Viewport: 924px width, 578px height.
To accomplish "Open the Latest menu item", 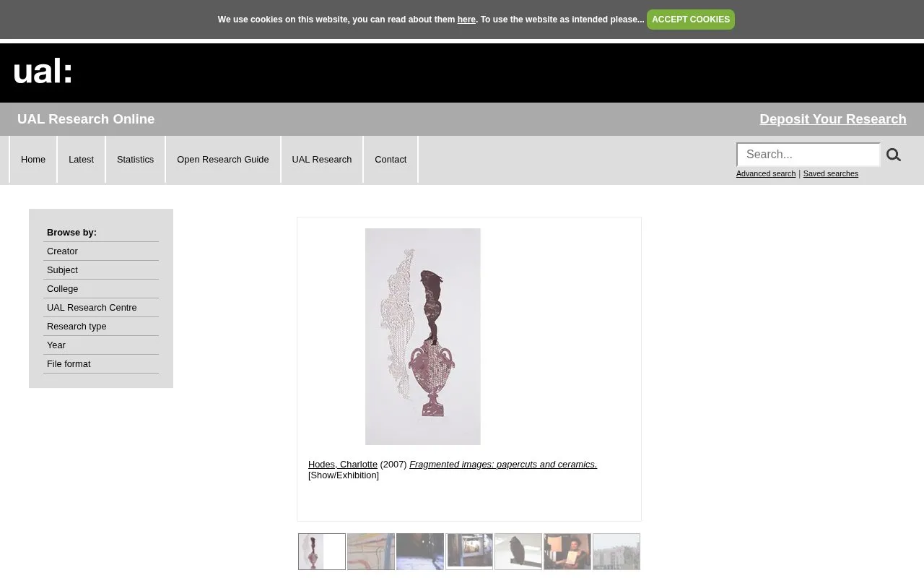I will pos(81,160).
